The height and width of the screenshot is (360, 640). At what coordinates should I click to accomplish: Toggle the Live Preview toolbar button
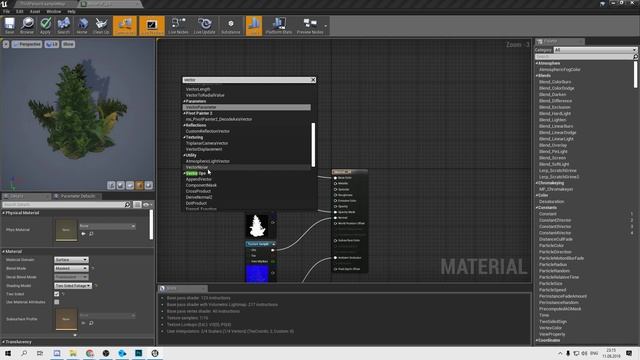tap(152, 25)
